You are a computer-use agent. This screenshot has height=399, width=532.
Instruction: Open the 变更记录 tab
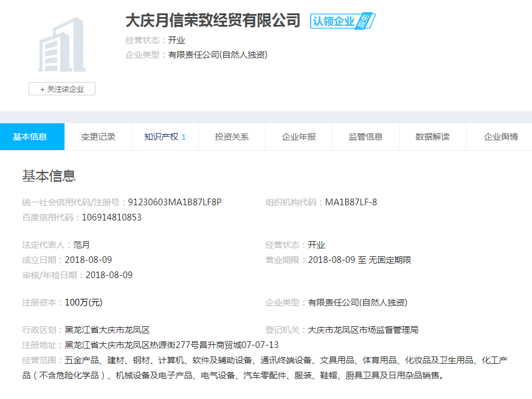(x=98, y=137)
